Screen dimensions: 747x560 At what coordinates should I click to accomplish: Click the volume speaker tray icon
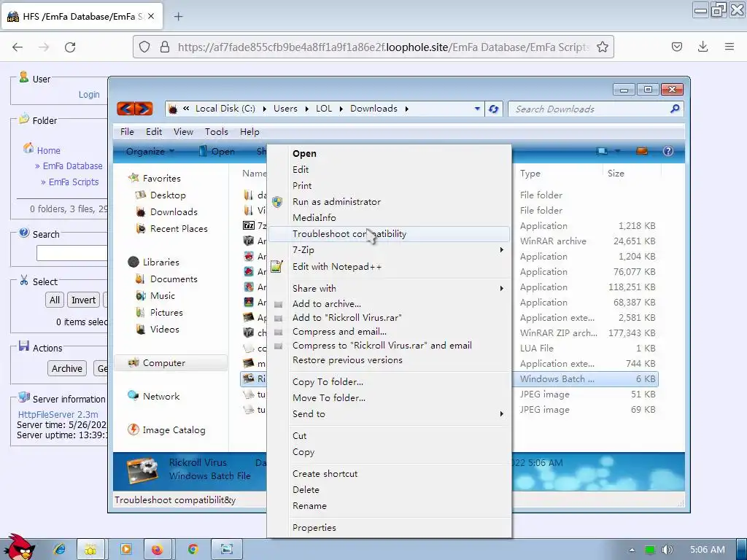[x=667, y=550]
